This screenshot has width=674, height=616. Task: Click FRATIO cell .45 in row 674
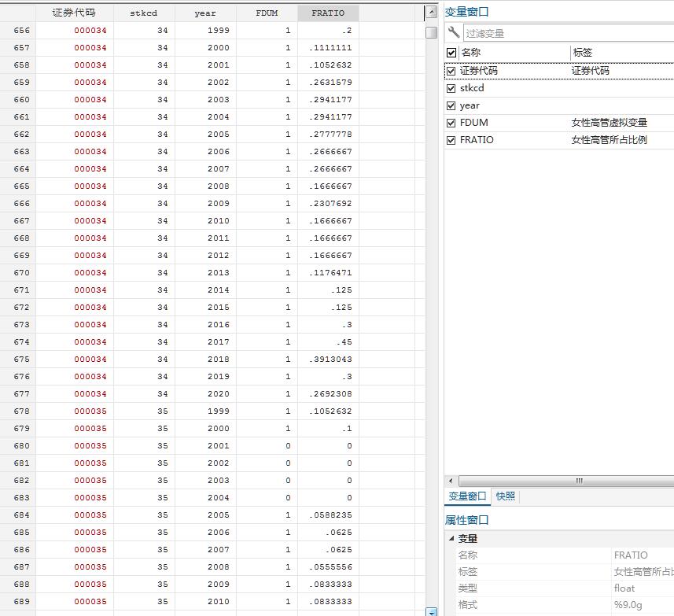pyautogui.click(x=329, y=341)
